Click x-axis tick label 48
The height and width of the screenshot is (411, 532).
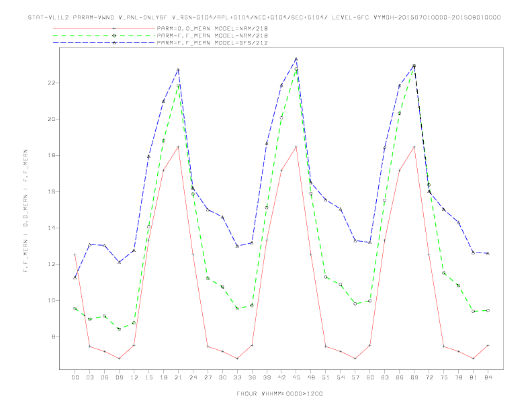point(311,377)
